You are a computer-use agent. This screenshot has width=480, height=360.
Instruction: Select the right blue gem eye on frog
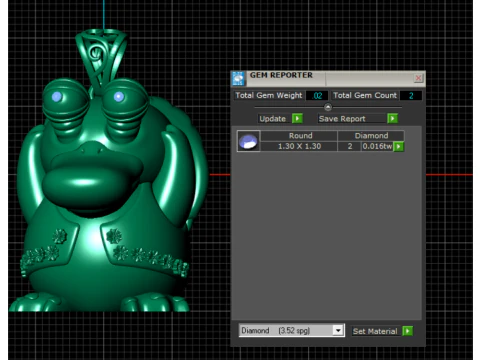[x=119, y=97]
